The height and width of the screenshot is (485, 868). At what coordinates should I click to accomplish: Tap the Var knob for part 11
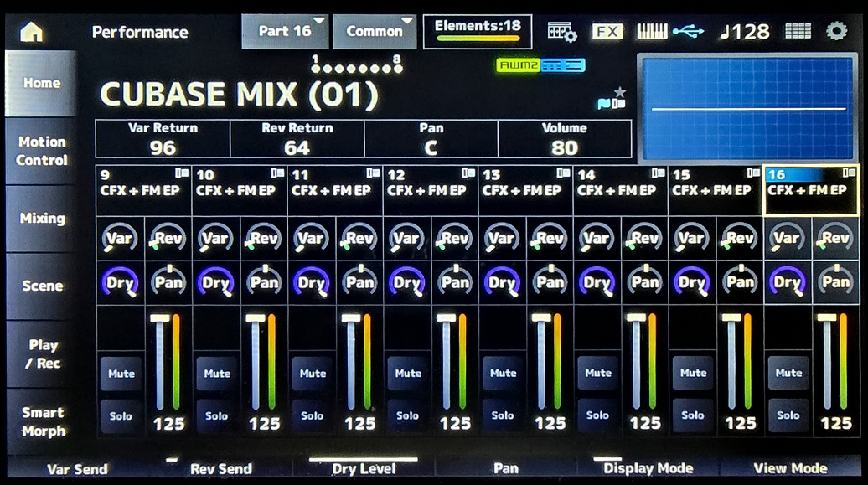pos(311,238)
